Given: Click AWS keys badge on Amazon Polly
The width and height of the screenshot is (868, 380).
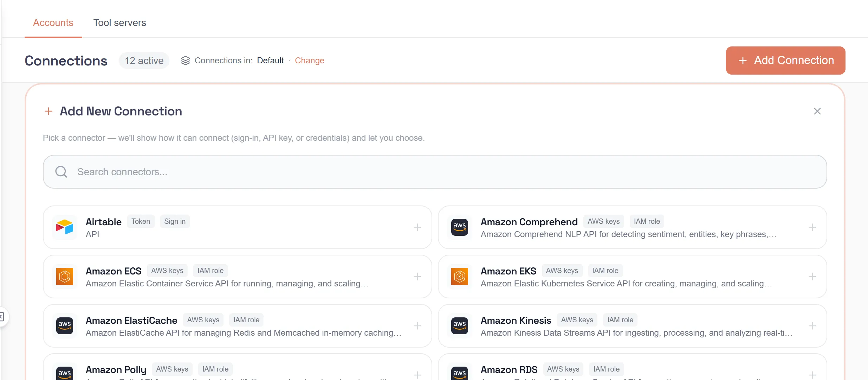Looking at the screenshot, I should [x=172, y=369].
